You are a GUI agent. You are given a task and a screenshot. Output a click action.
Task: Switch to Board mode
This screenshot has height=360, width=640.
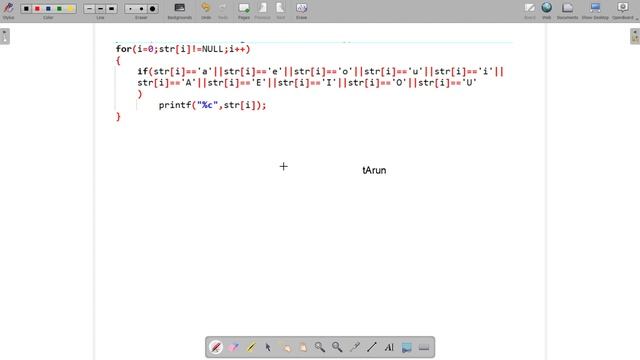(530, 10)
